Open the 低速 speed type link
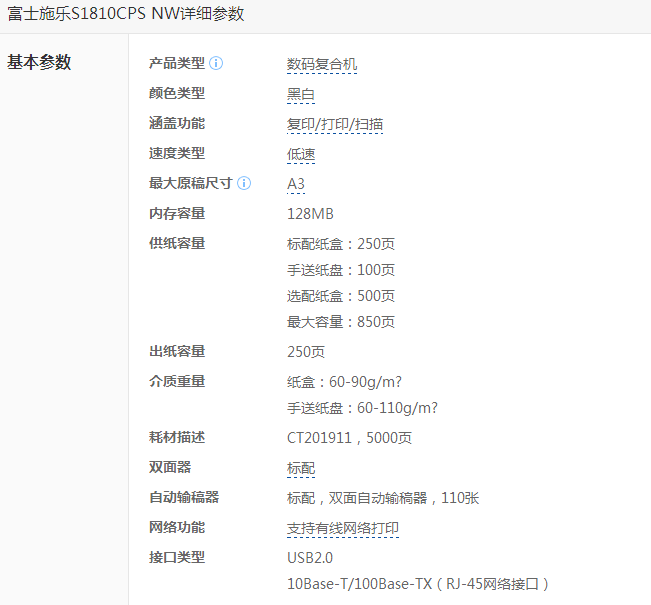Screen dimensions: 651x605 coord(301,154)
